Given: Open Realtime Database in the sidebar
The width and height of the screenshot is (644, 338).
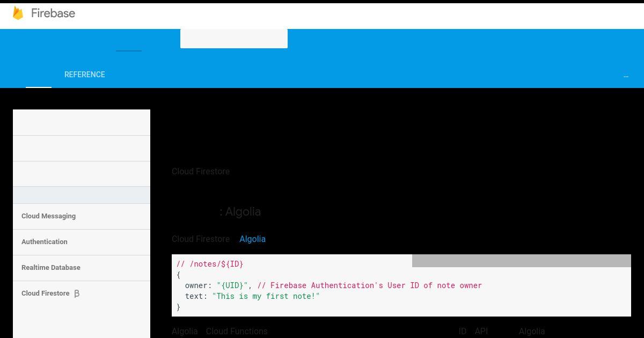Looking at the screenshot, I should coord(51,268).
